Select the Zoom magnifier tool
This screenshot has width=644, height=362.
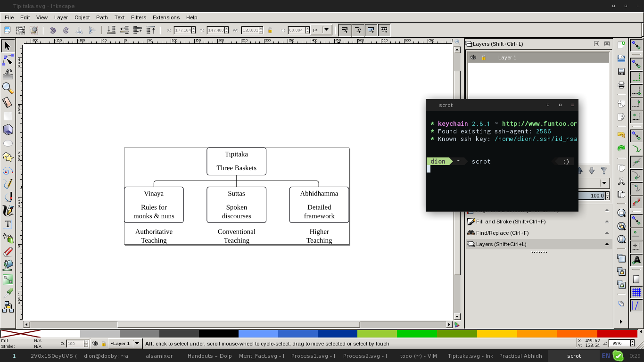[x=8, y=88]
